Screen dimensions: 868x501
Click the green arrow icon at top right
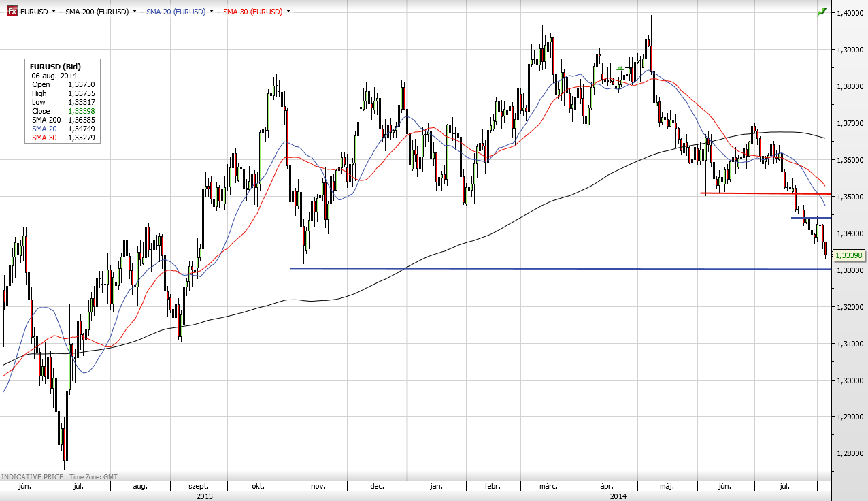pyautogui.click(x=821, y=12)
